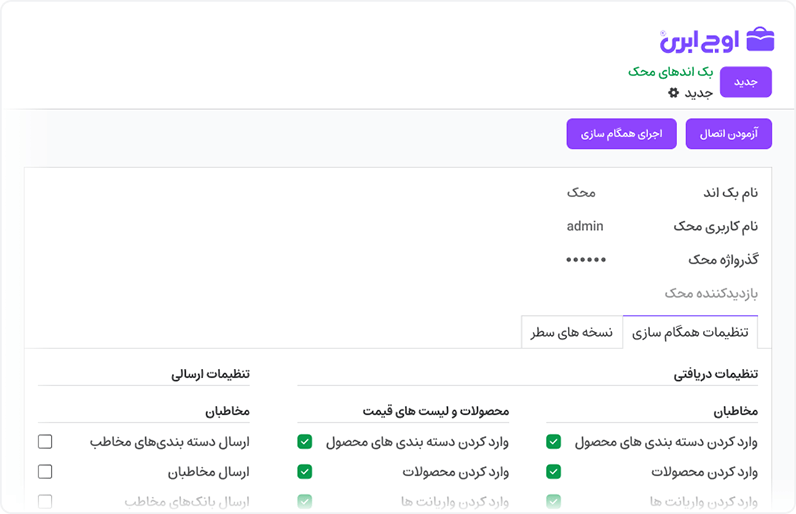Click the نام بک اند field value محک
The width and height of the screenshot is (796, 514).
tap(580, 192)
